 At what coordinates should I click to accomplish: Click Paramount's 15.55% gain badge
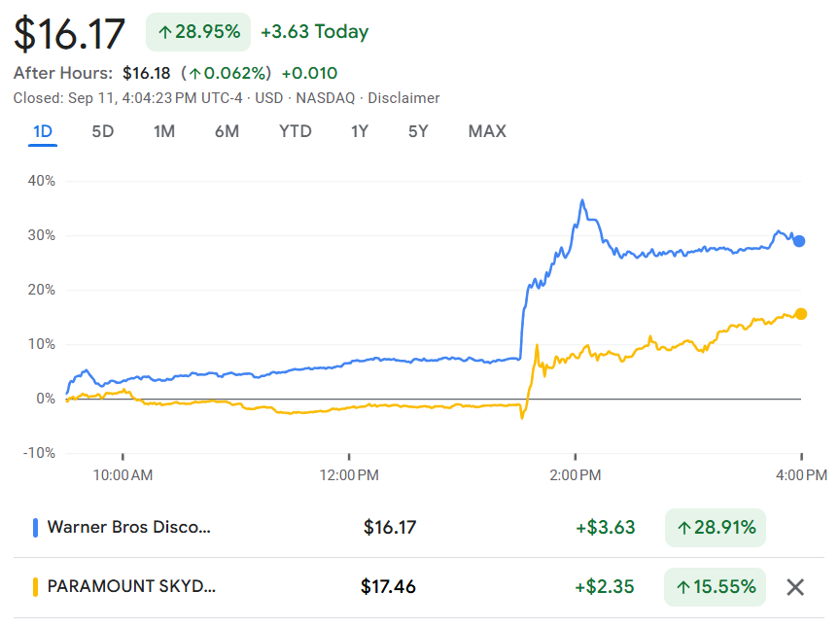(x=715, y=587)
